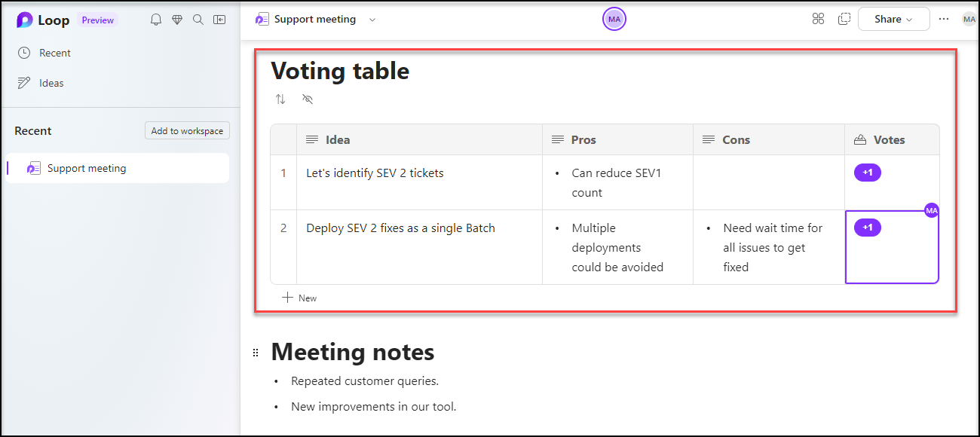Select Support meeting page in Recent list
This screenshot has height=437, width=980.
click(x=87, y=168)
